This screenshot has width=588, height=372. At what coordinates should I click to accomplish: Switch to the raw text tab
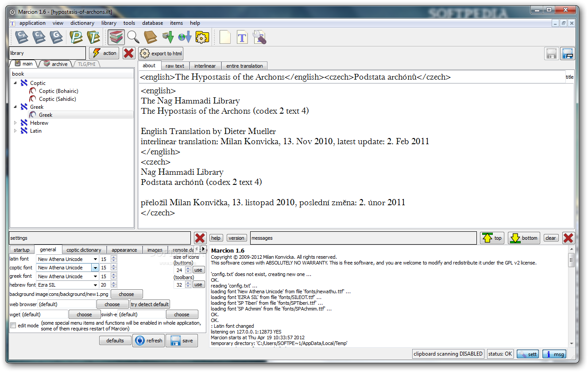coord(175,66)
